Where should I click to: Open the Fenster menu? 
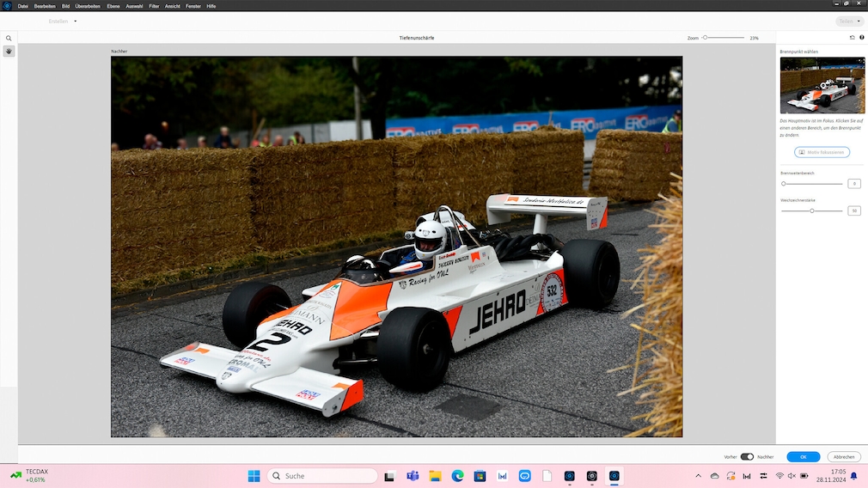click(x=193, y=6)
